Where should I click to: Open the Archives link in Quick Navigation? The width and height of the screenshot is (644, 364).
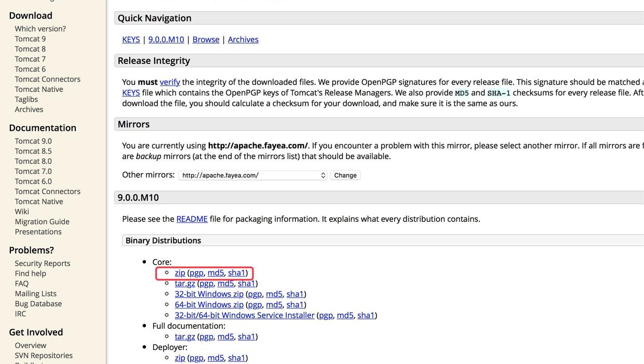point(243,39)
